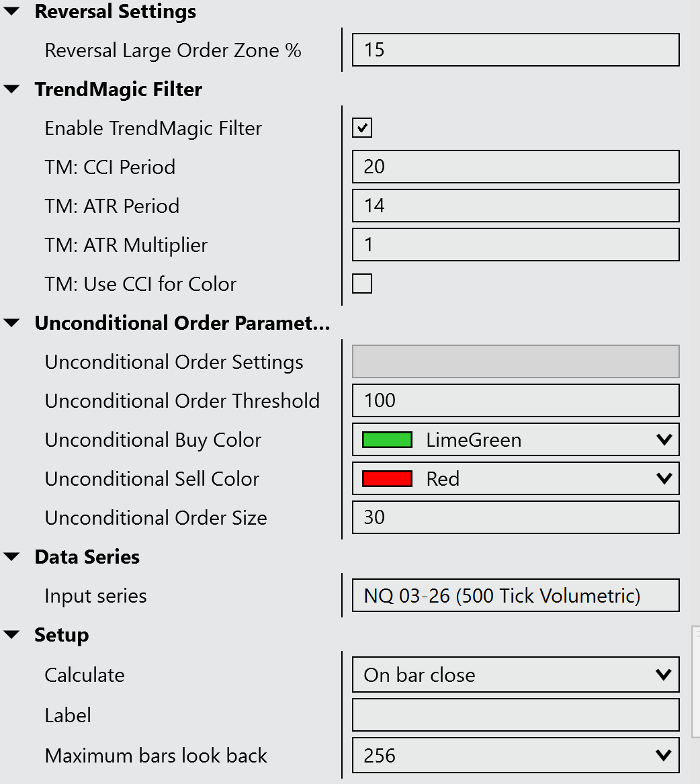Click the Label text field
Image resolution: width=700 pixels, height=784 pixels.
point(515,715)
